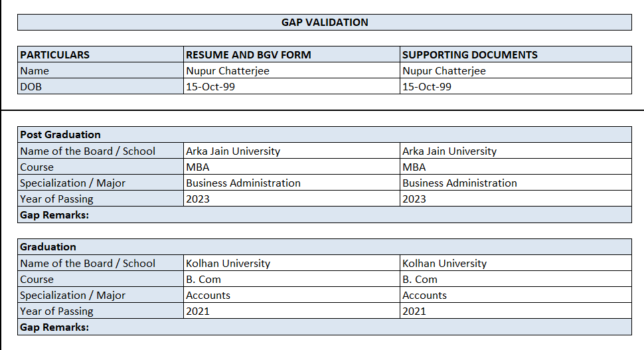Click the GAP VALIDATION title cell
The width and height of the screenshot is (644, 350).
point(325,23)
